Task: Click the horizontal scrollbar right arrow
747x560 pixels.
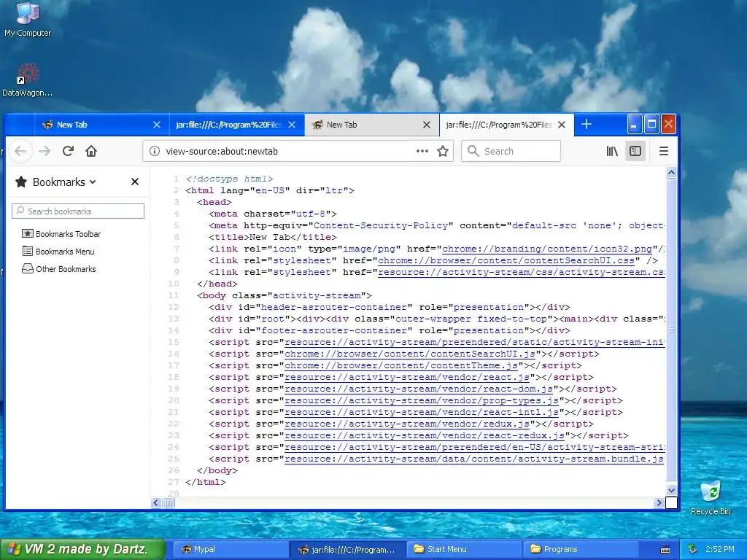Action: point(659,502)
